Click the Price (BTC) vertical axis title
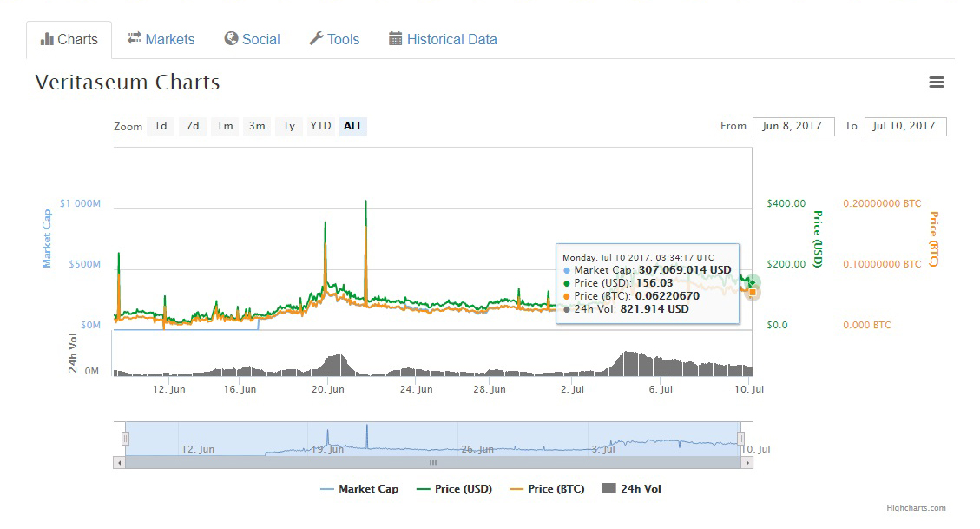This screenshot has width=980, height=529. point(934,239)
